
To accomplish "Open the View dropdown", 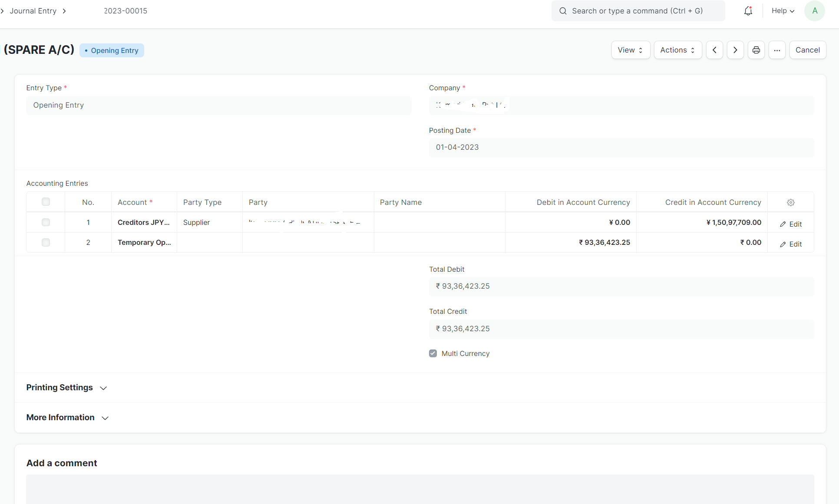I will [630, 49].
